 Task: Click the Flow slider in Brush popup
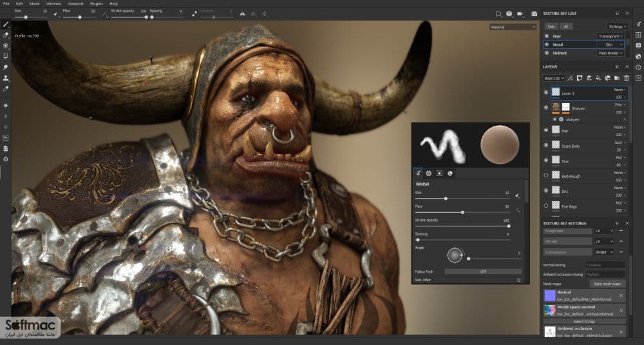tap(462, 212)
